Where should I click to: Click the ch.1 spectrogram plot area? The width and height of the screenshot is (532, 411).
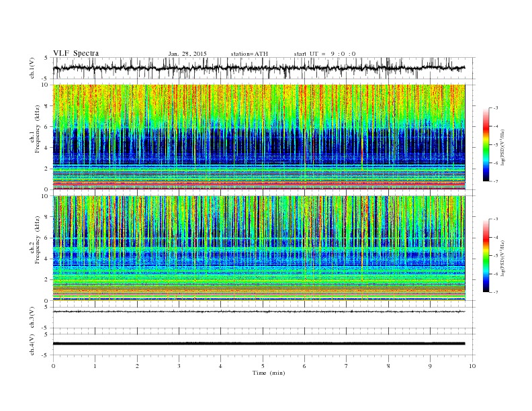[x=259, y=137]
